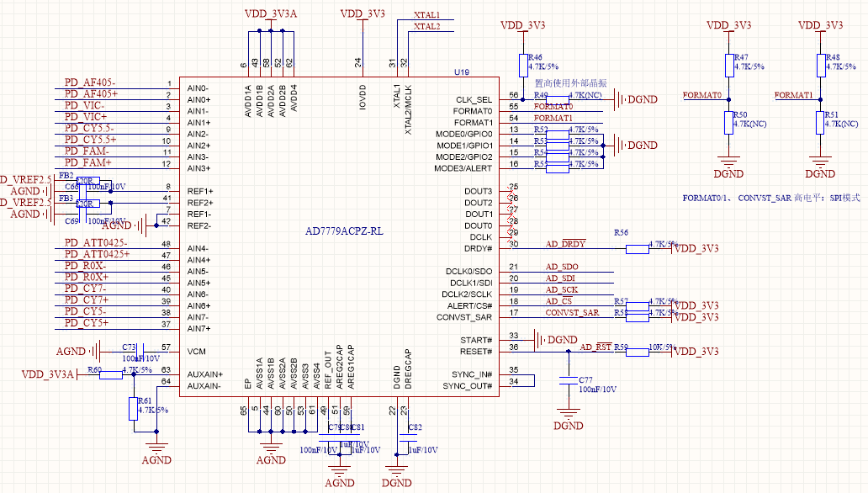Image resolution: width=868 pixels, height=493 pixels.
Task: Select the AD_CS net label
Action: click(x=558, y=301)
